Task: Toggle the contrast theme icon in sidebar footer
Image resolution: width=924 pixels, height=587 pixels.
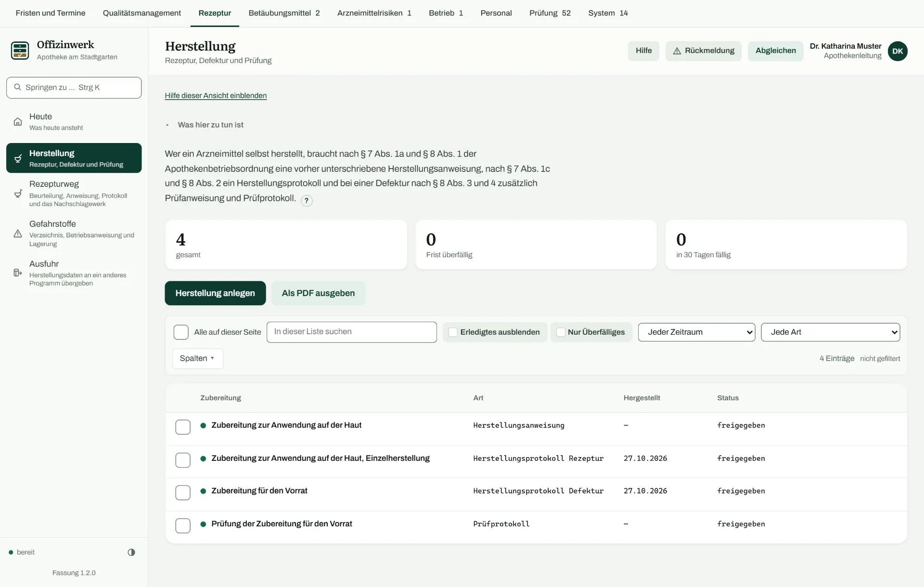Action: click(131, 552)
